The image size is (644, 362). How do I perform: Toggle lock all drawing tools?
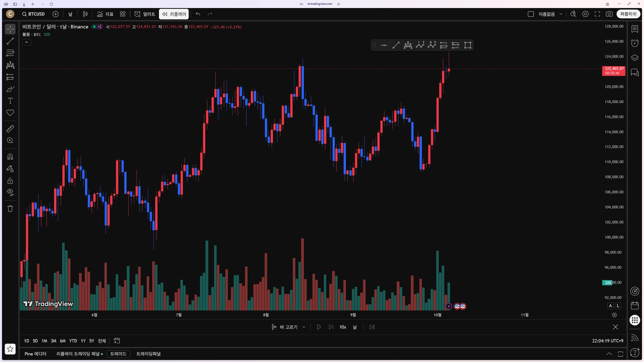coord(10,181)
